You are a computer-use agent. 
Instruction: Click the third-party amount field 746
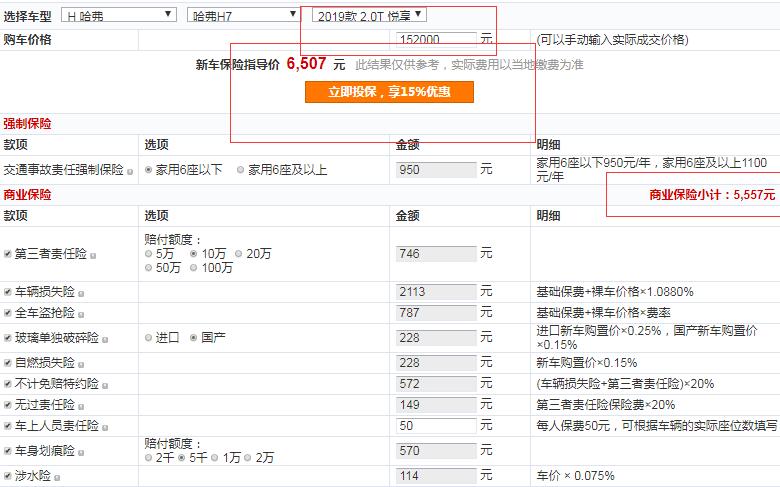click(436, 254)
